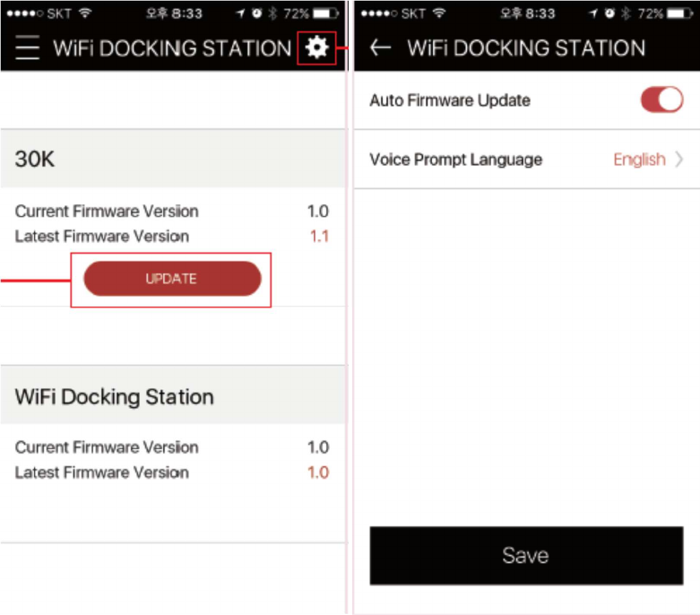This screenshot has height=615, width=700.
Task: Select the WiFi Docking Station section header
Action: point(173,395)
